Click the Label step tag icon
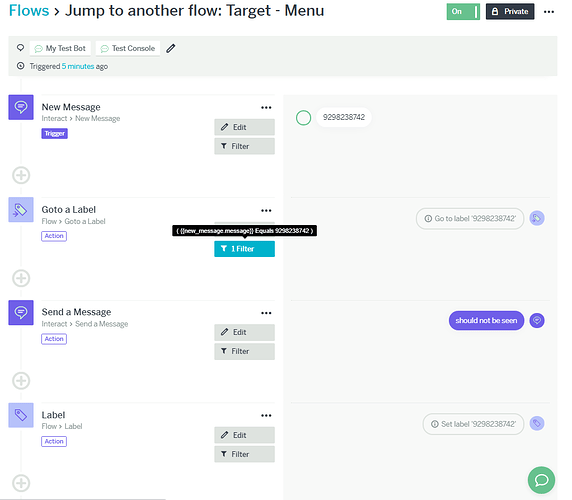This screenshot has width=572, height=500. [x=21, y=415]
